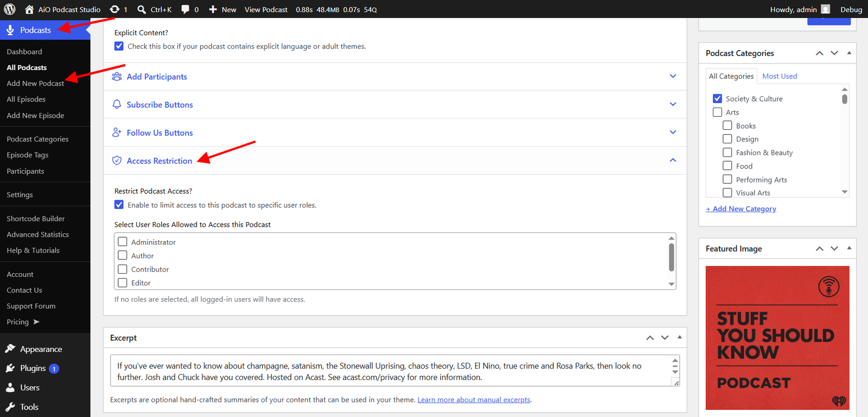The width and height of the screenshot is (868, 417).
Task: Move Excerpt panel up
Action: point(650,338)
